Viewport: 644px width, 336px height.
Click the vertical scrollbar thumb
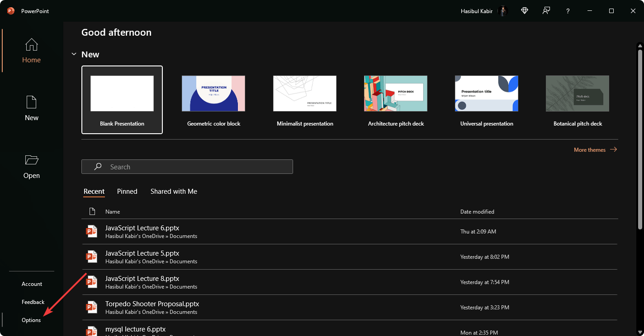tap(640, 139)
